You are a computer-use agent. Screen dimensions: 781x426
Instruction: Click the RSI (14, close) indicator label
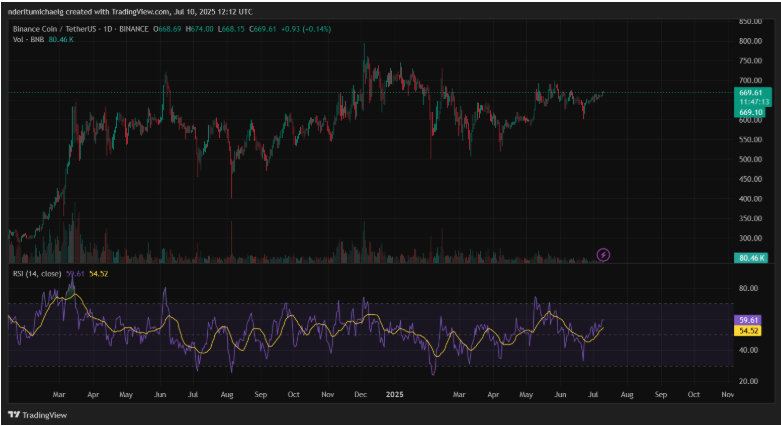pos(37,274)
